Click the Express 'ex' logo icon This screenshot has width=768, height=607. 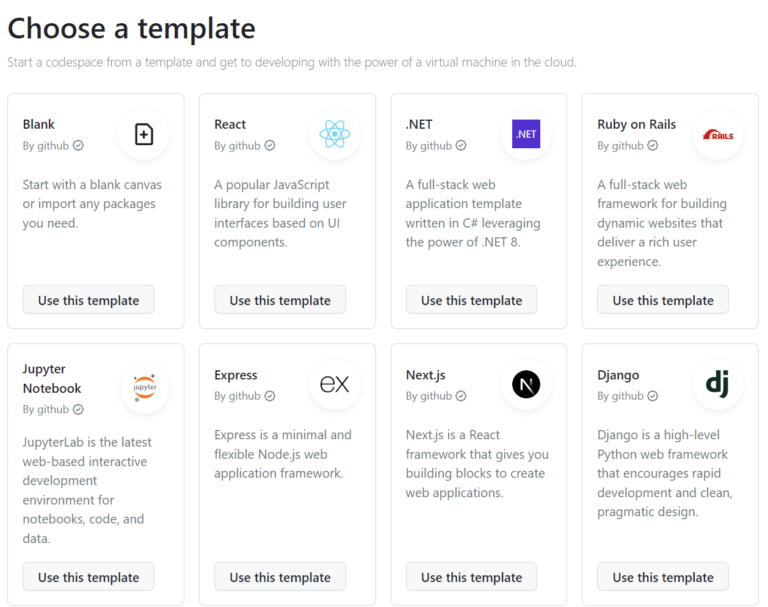[334, 385]
